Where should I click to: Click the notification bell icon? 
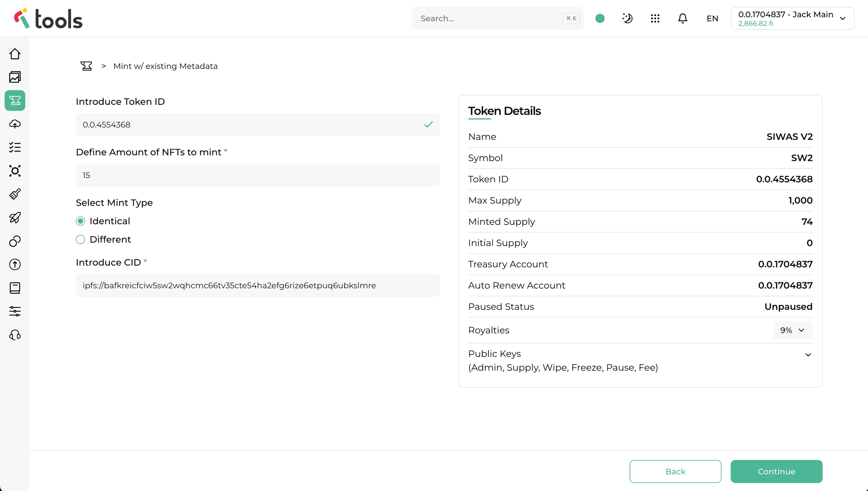(683, 18)
